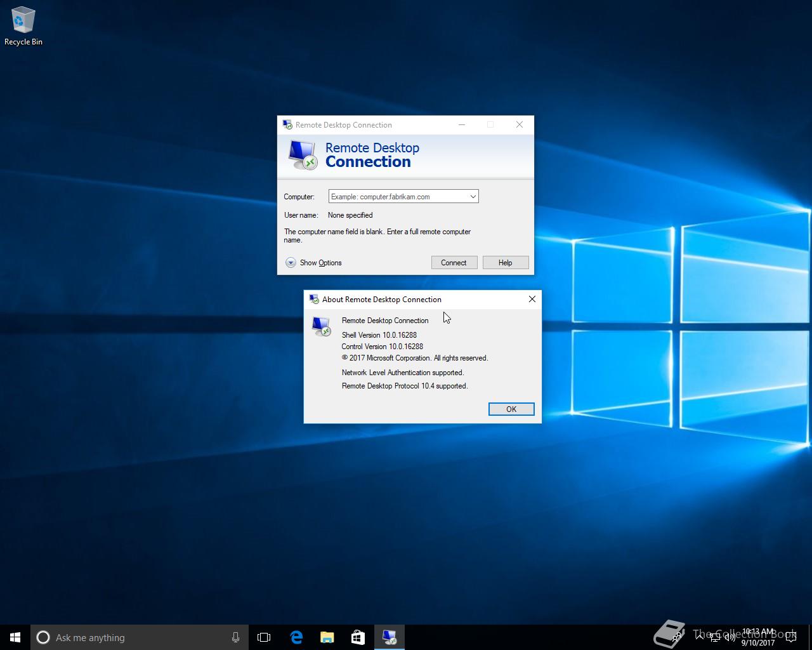
Task: Close the About Remote Desktop Connection dialog
Action: (x=532, y=299)
